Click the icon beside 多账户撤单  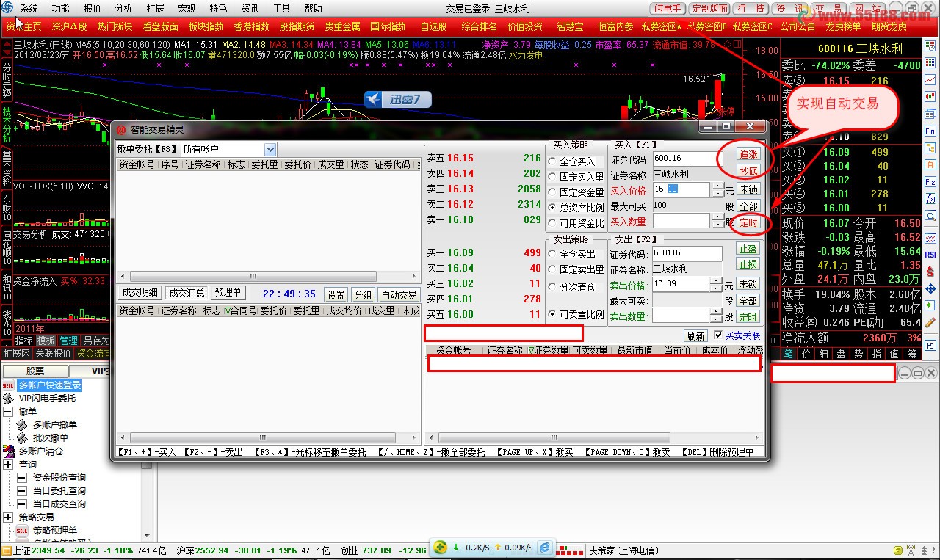point(22,424)
